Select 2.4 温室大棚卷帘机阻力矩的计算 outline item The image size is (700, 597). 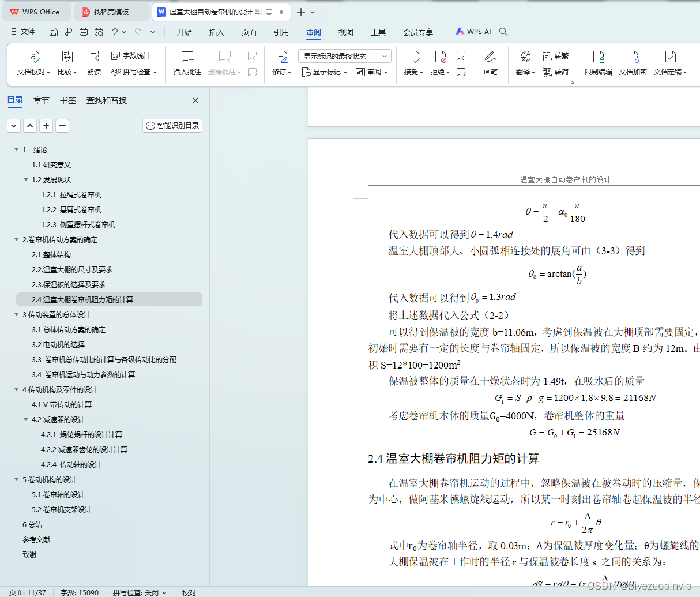coord(109,299)
